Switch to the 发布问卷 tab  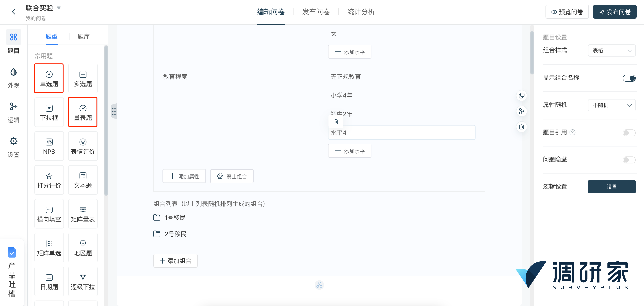316,12
